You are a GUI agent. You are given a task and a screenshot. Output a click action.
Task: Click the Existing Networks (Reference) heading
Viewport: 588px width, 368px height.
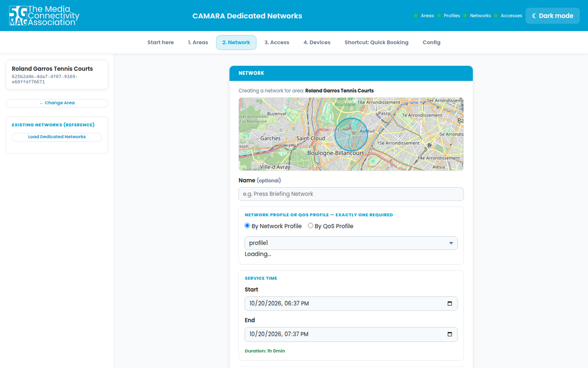coord(53,125)
